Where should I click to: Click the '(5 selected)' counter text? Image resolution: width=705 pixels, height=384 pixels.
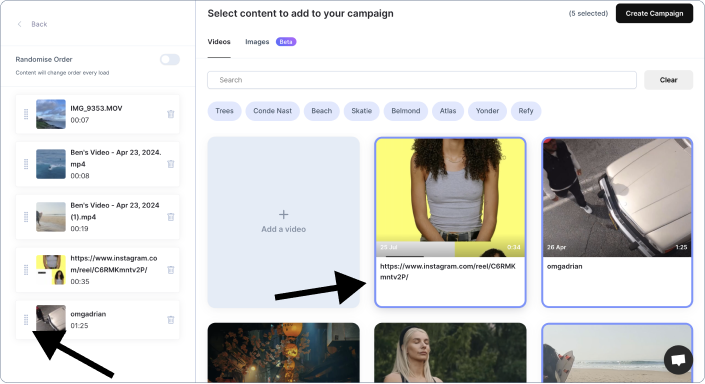pyautogui.click(x=588, y=13)
